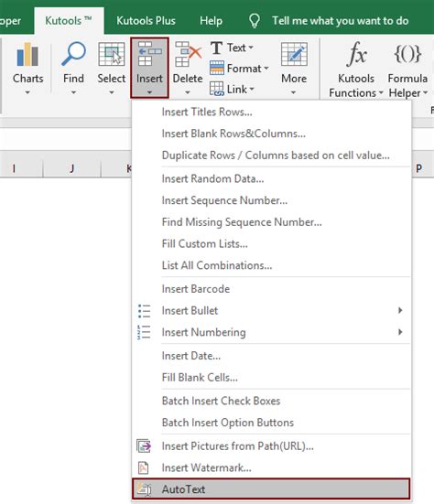This screenshot has height=504, width=434.
Task: Click the Select range icon
Action: pyautogui.click(x=112, y=54)
